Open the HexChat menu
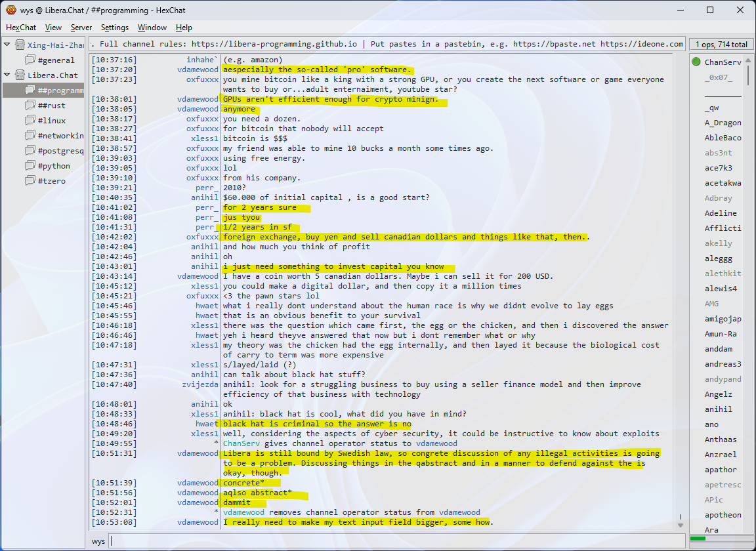This screenshot has height=551, width=756. coord(21,28)
